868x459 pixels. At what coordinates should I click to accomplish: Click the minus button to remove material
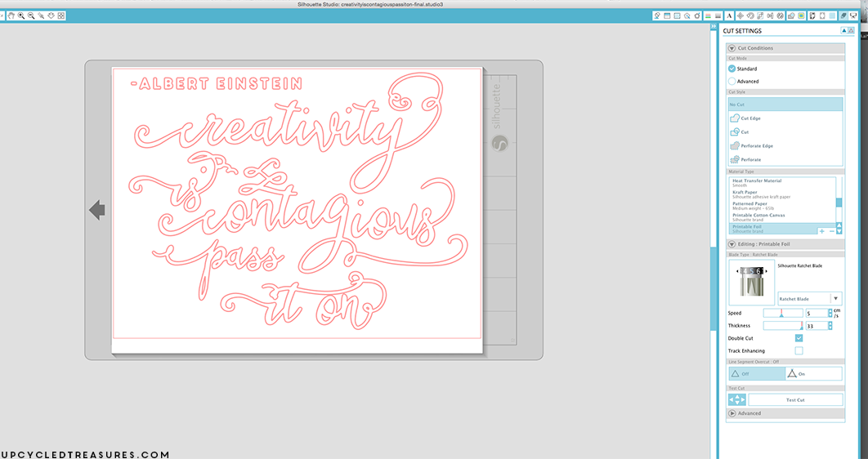point(831,231)
